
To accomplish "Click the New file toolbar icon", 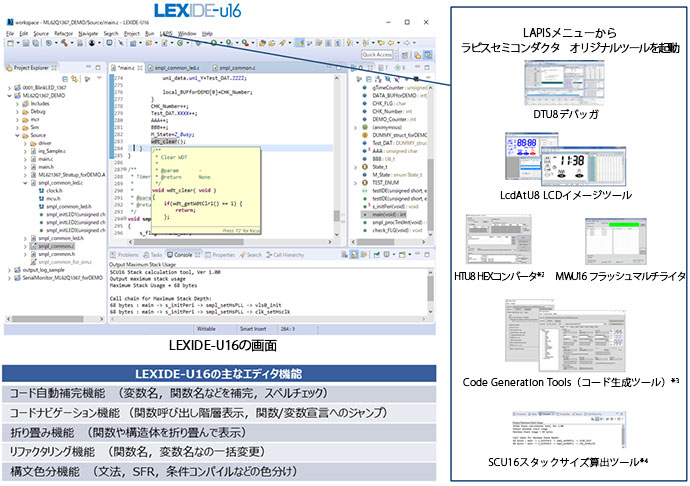I will click(10, 43).
